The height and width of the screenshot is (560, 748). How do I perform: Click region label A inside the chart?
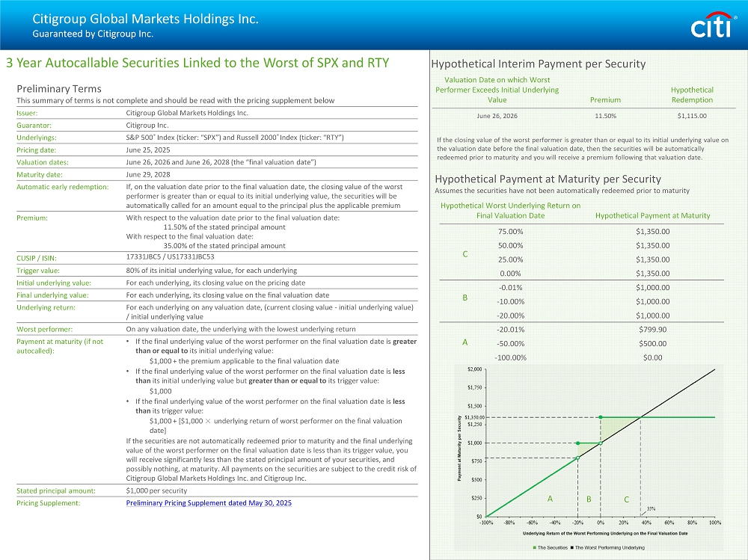(x=550, y=499)
